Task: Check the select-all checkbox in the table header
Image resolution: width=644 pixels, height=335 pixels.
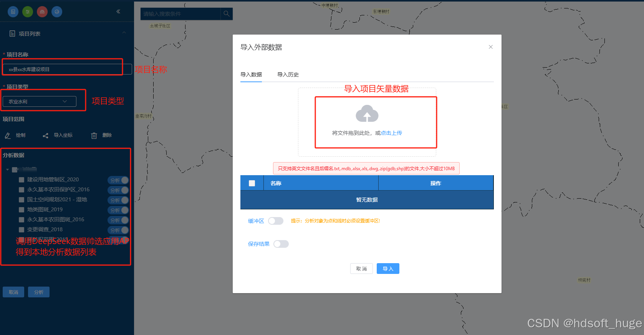Action: pyautogui.click(x=252, y=183)
